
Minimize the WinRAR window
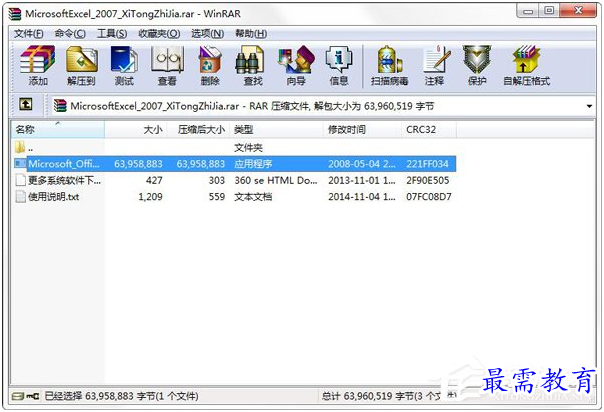[x=528, y=11]
